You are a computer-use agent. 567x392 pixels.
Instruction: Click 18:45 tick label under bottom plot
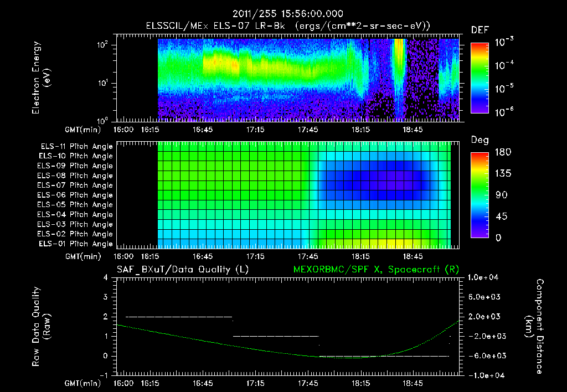click(x=413, y=383)
